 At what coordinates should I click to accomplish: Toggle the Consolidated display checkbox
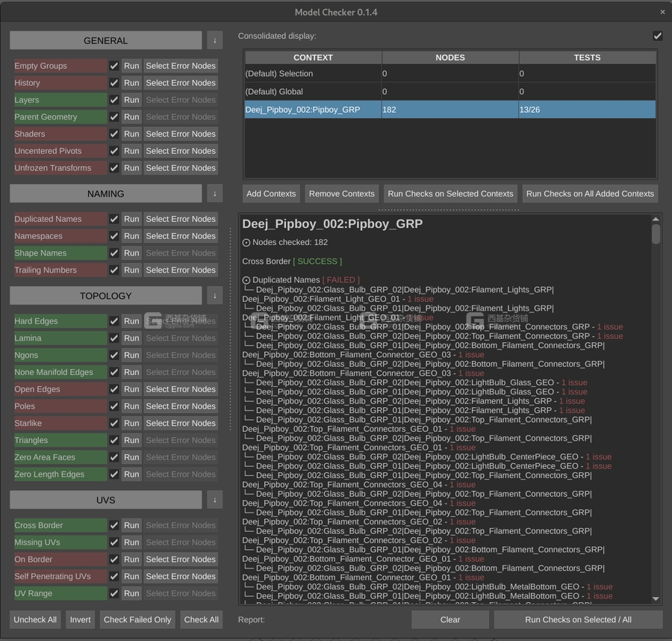(657, 35)
